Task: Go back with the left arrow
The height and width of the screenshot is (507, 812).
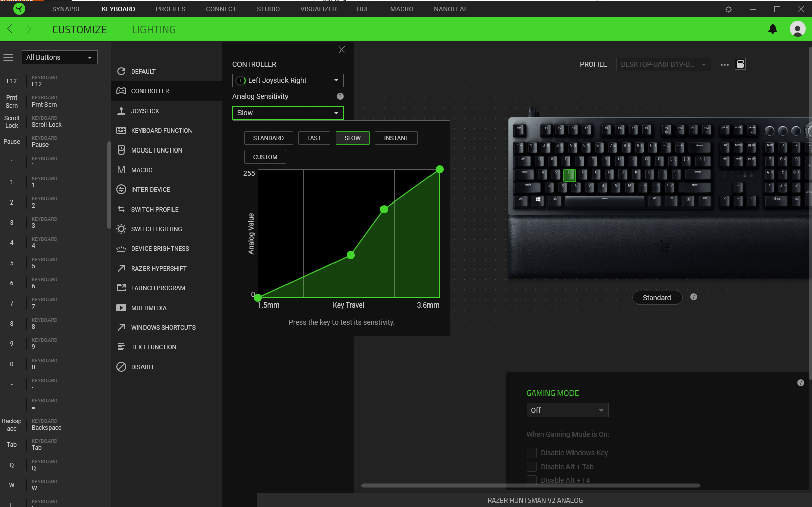Action: 10,29
